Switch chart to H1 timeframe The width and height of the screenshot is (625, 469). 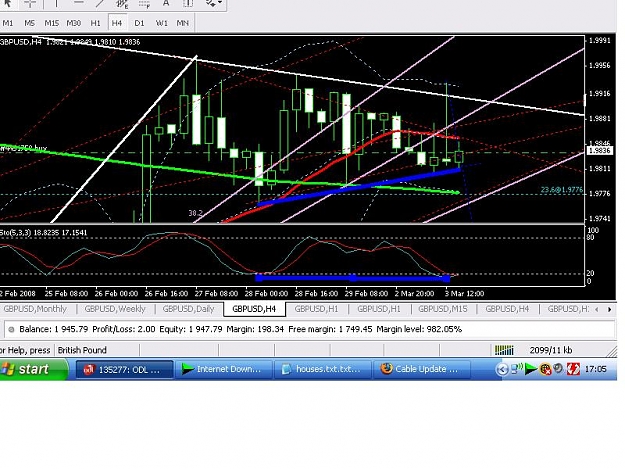95,23
